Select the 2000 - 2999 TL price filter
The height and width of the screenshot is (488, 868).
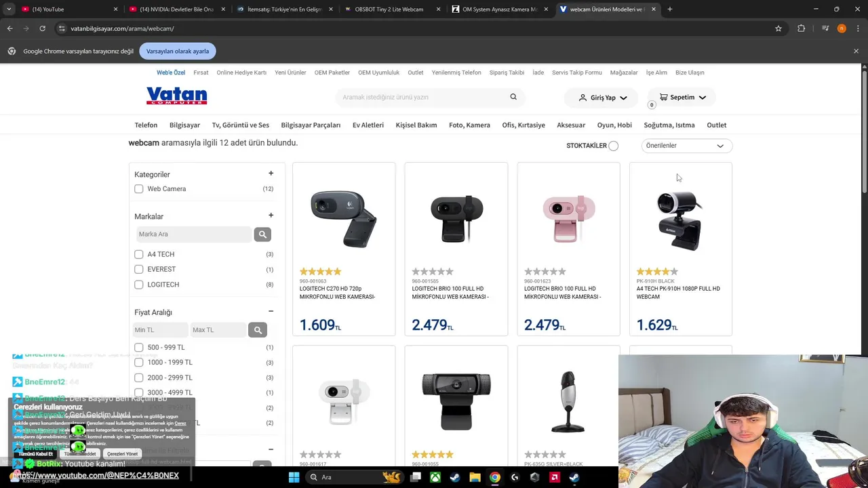point(138,378)
